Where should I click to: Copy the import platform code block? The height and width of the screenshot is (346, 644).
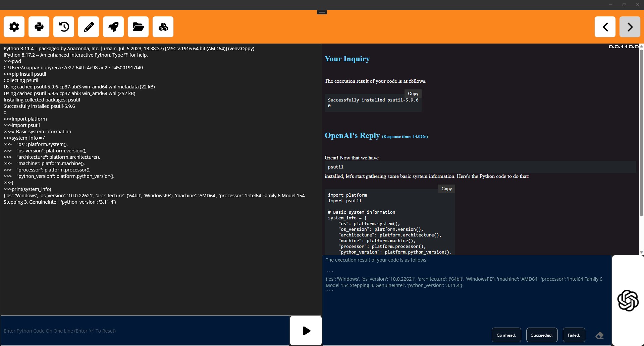446,189
